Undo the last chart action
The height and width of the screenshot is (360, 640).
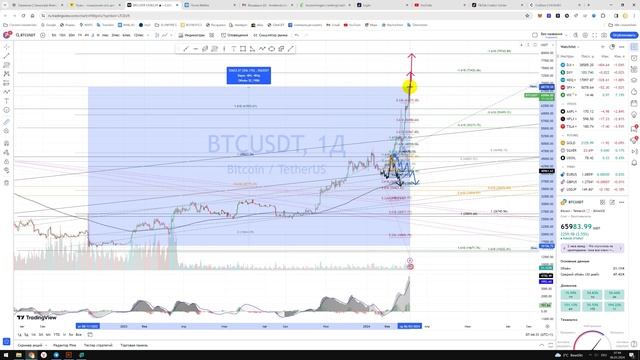coord(297,36)
